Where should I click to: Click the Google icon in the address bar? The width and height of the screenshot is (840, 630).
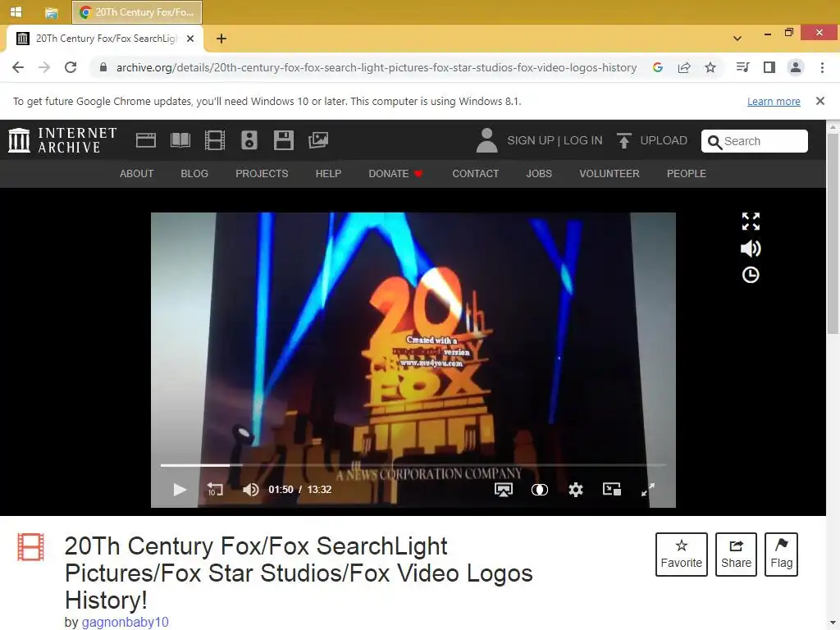pos(658,67)
